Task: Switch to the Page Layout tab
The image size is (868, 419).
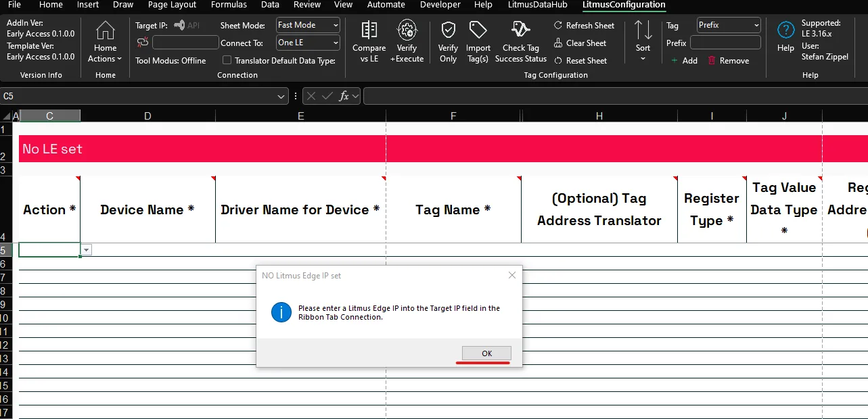Action: point(172,5)
